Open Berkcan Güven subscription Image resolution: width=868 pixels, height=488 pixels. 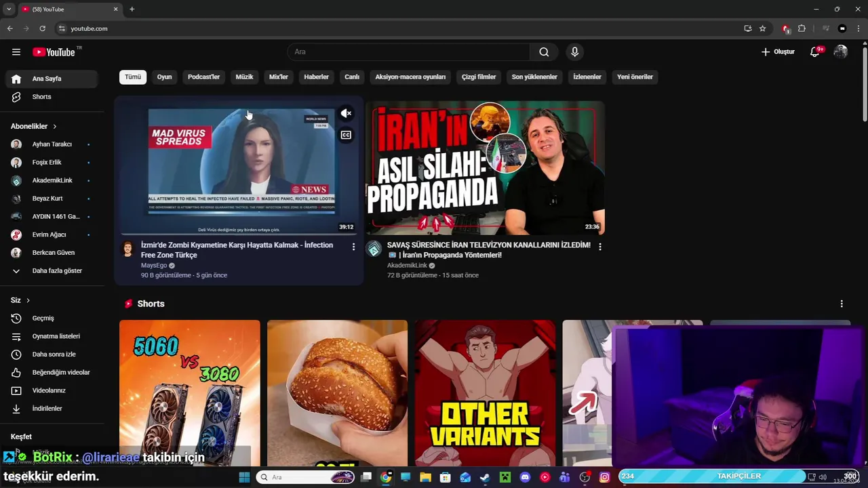(52, 253)
